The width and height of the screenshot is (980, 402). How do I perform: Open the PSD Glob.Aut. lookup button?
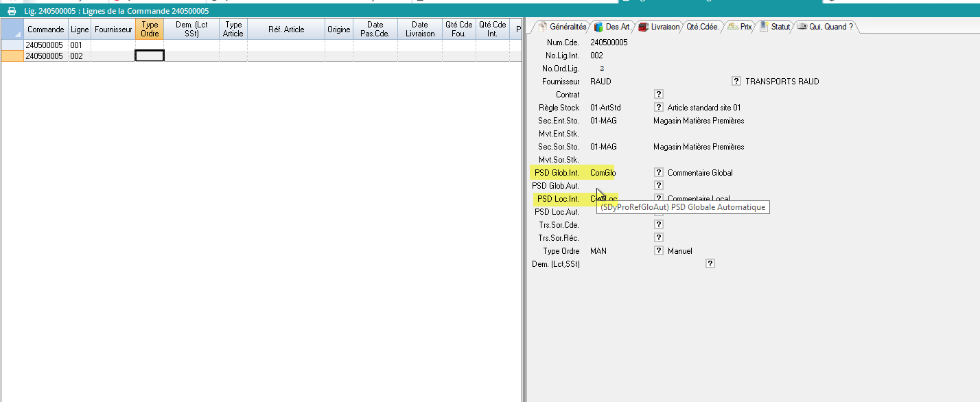coord(658,185)
